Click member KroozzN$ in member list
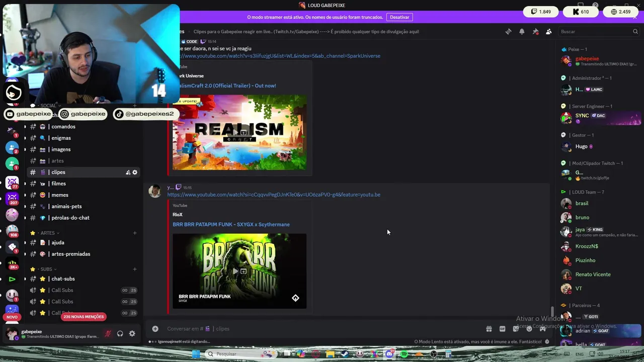Viewport: 644px width, 362px height. click(x=601, y=246)
